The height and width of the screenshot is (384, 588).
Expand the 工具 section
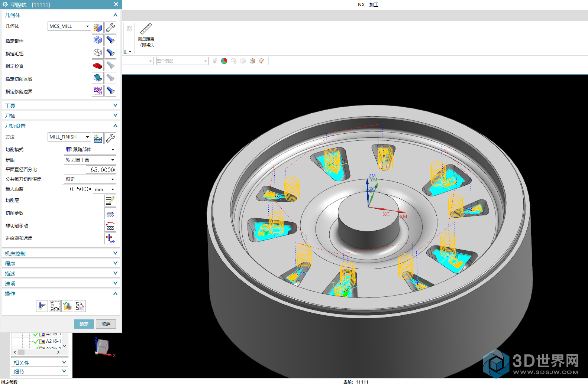point(61,106)
